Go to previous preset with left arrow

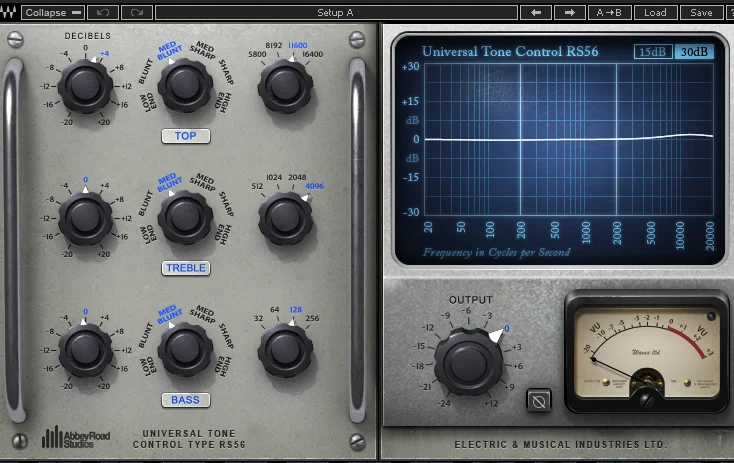pos(536,13)
